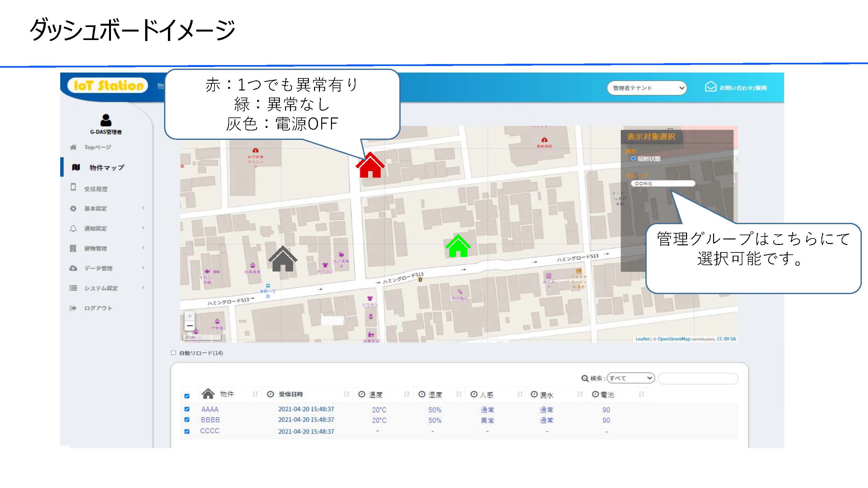868x488 pixels.
Task: Open the 検索 すべて filter dropdown
Action: coord(630,378)
